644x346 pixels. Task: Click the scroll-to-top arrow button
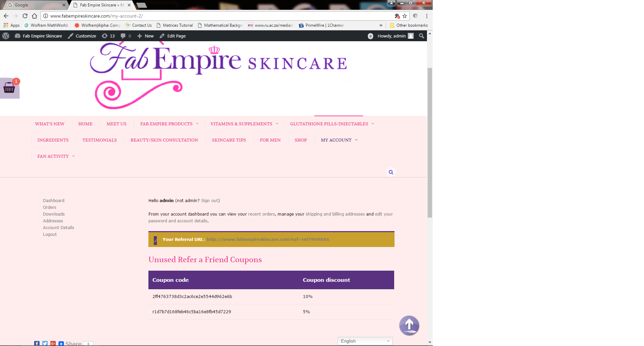409,325
